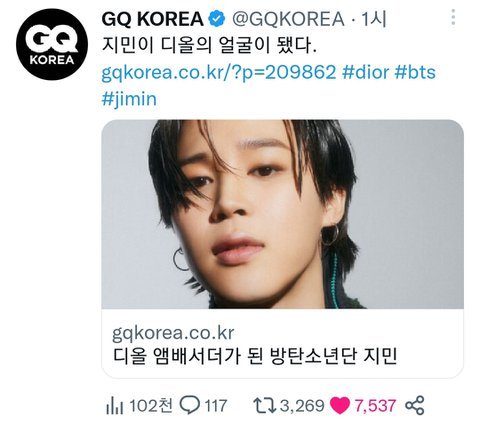Click the 3,269 retweet count
Screen dimensions: 480x424
coord(302,406)
